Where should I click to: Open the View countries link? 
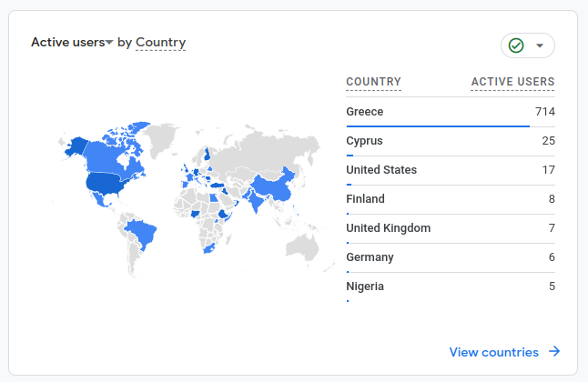coord(493,352)
